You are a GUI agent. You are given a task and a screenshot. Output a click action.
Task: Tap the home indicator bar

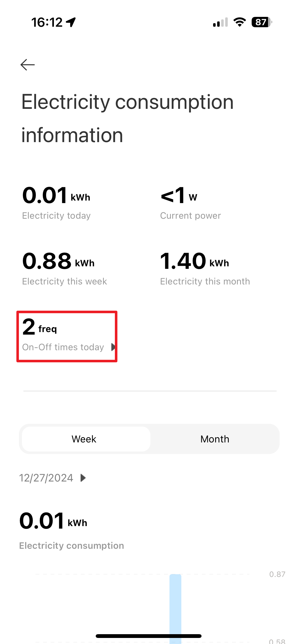[x=148, y=636]
